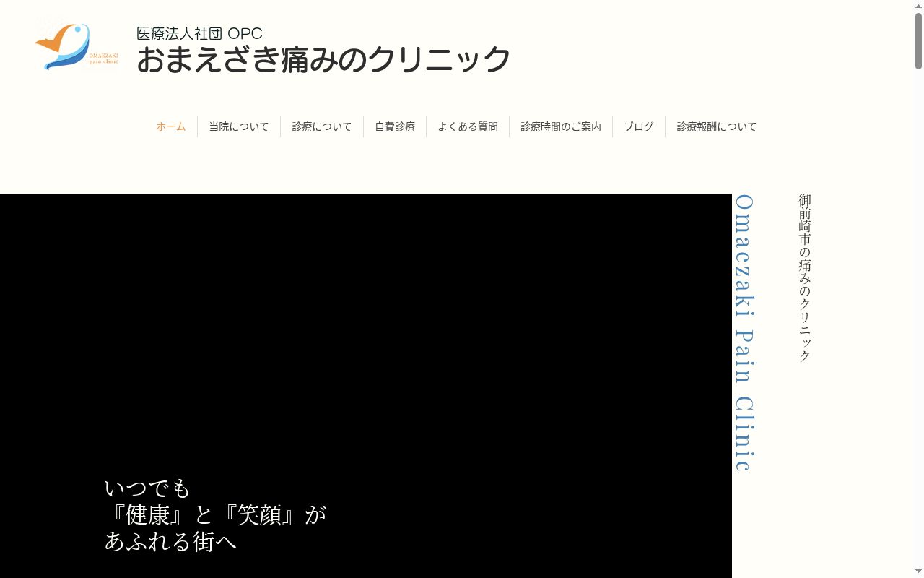Open よくある質問 page
Screen dimensions: 924x578
pyautogui.click(x=468, y=126)
